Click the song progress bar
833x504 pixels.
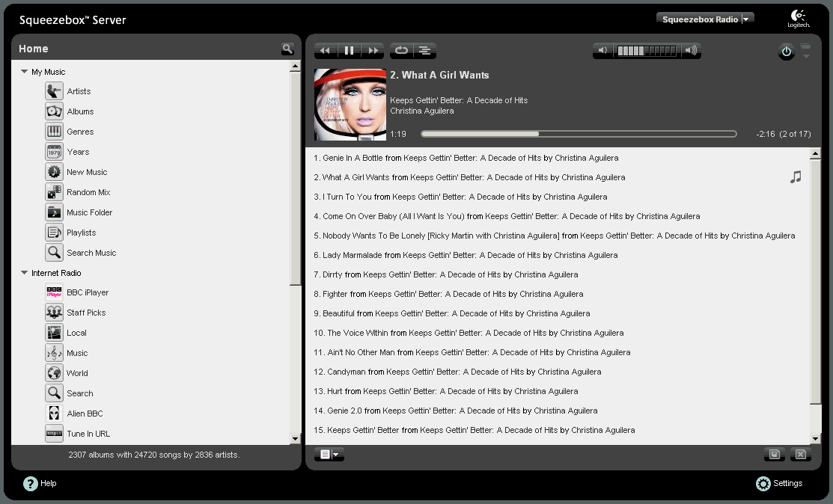tap(578, 134)
